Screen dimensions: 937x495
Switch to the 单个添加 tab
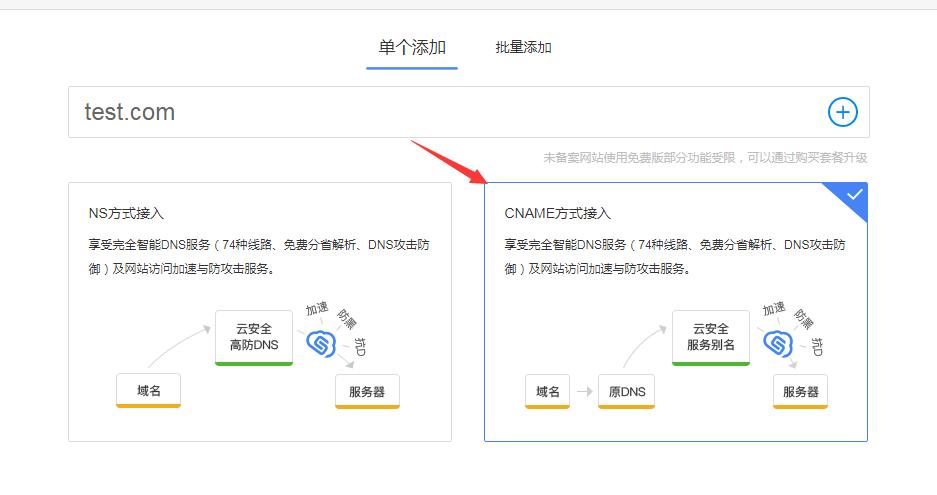[411, 47]
